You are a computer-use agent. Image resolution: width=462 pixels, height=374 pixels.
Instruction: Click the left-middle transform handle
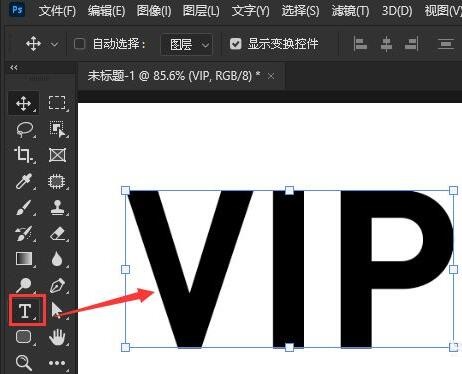[x=125, y=269]
